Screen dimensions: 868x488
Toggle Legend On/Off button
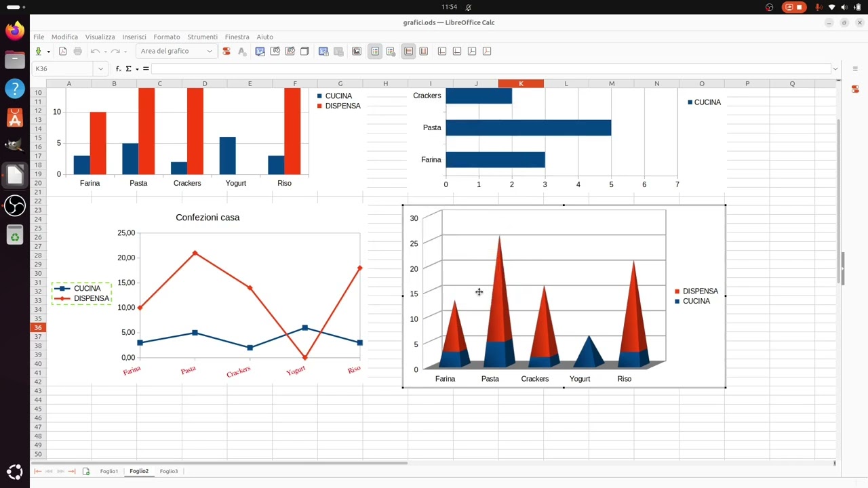[x=375, y=51]
